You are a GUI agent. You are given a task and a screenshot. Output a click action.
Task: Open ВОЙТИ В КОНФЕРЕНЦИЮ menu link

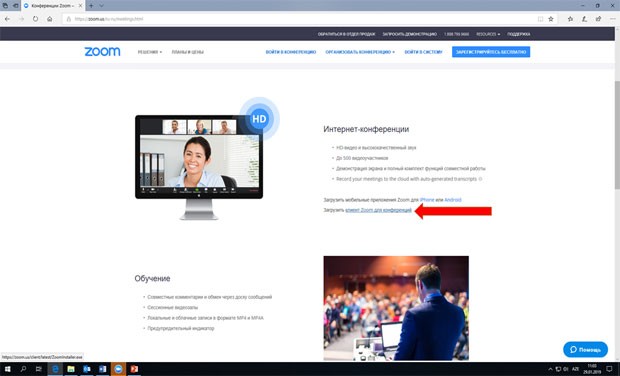pyautogui.click(x=291, y=52)
